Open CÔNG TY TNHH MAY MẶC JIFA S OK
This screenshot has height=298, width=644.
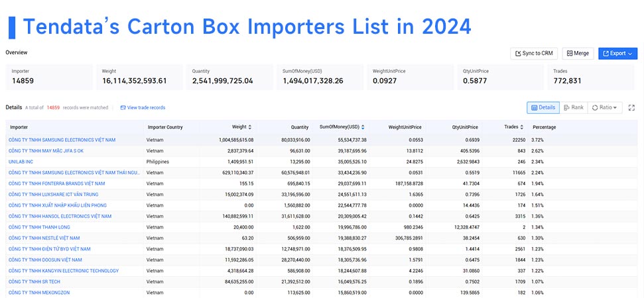tap(46, 151)
